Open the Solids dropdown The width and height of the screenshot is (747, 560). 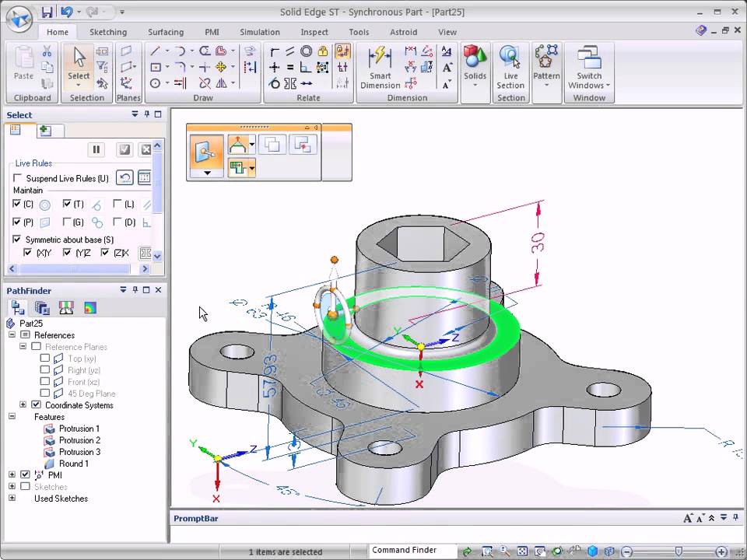[475, 86]
